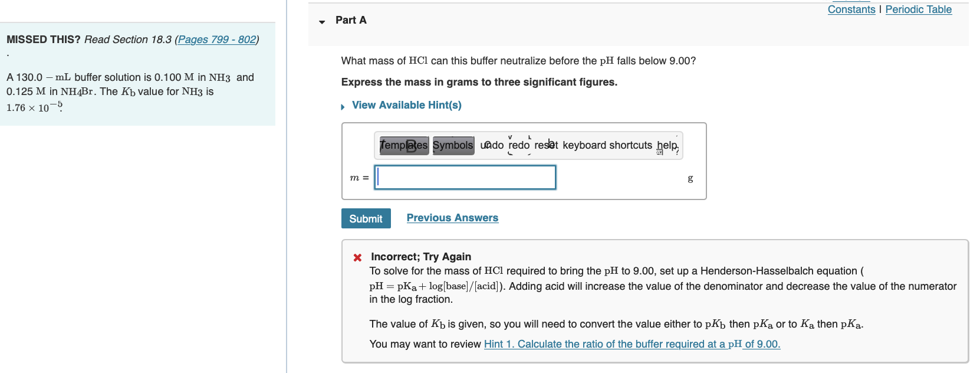This screenshot has width=980, height=373.
Task: Click the reset toolbar button
Action: (546, 145)
